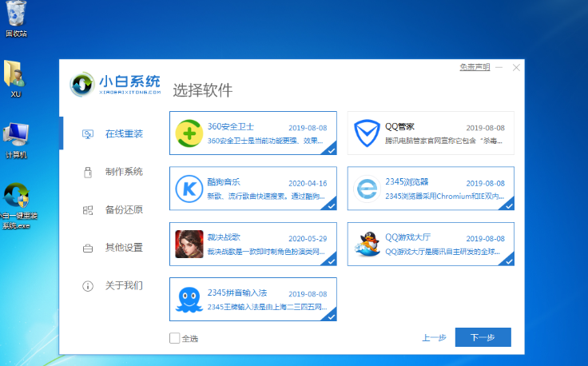Image resolution: width=588 pixels, height=366 pixels.
Task: Click the 360安全卫士 green plus icon
Action: 189,133
